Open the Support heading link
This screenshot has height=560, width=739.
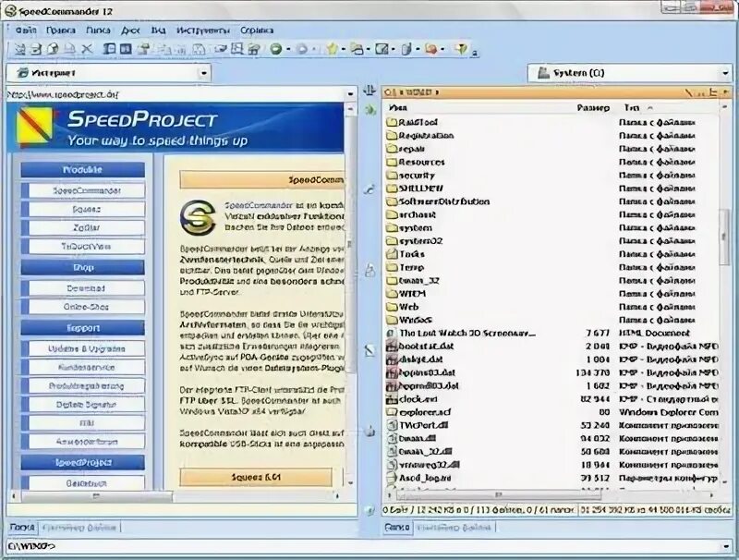pyautogui.click(x=82, y=328)
